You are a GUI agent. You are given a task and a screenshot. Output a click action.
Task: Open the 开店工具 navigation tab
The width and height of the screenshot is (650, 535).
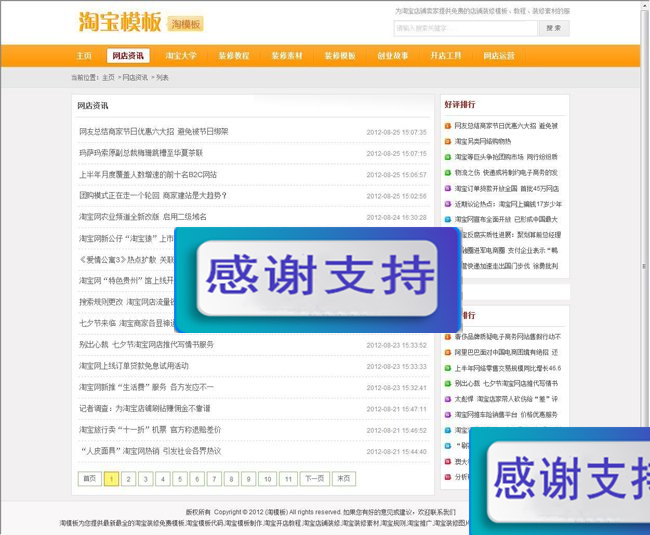pos(446,56)
